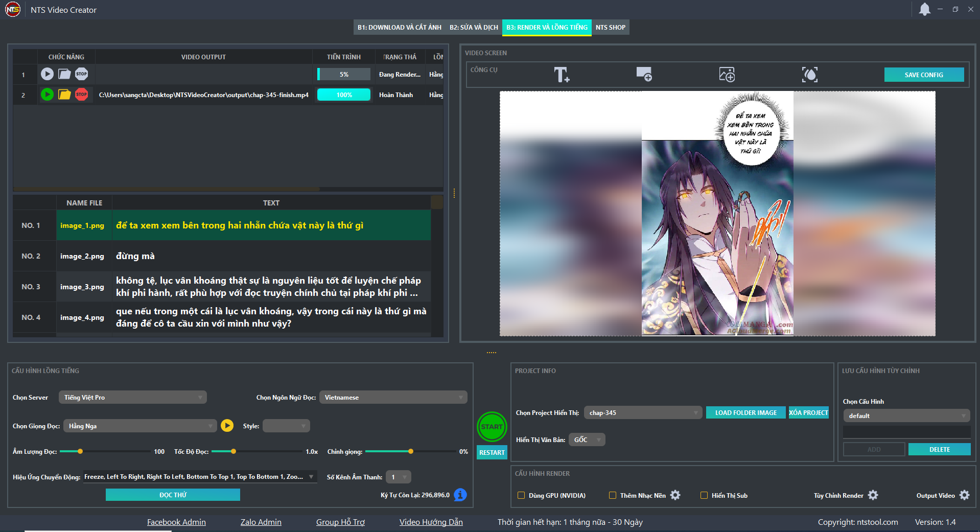Select the insert image tool
The height and width of the screenshot is (532, 980).
click(x=727, y=74)
